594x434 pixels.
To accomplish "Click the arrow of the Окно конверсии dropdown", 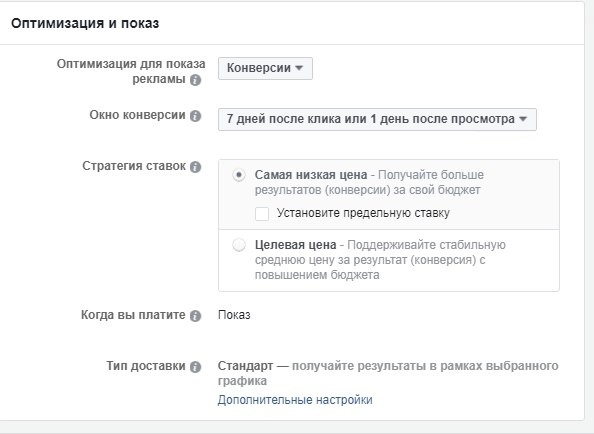I will 523,119.
